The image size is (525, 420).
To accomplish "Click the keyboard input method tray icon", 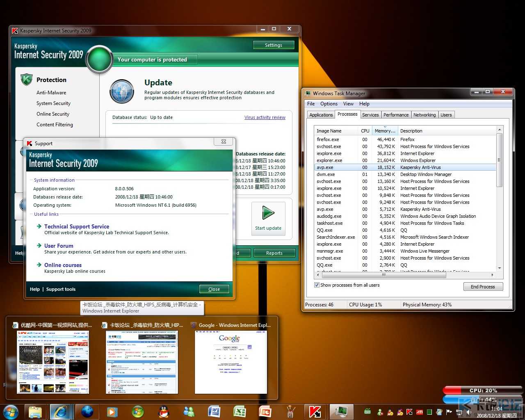I will point(367,412).
